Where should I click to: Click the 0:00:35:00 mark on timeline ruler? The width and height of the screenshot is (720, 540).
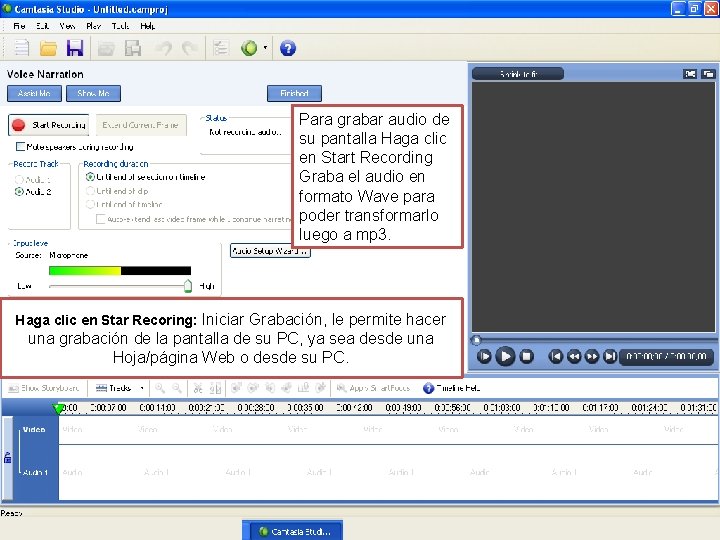point(305,407)
